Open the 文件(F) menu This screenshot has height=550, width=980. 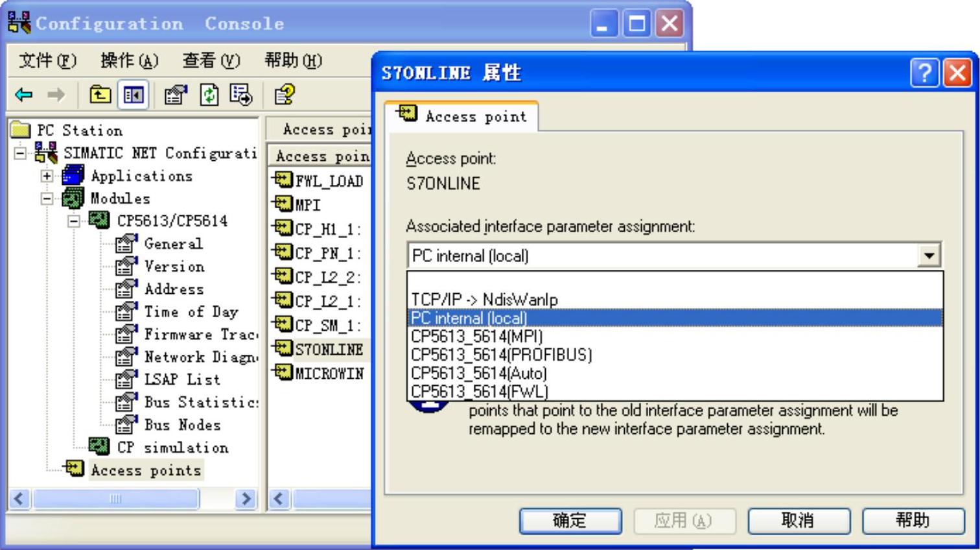click(x=47, y=60)
